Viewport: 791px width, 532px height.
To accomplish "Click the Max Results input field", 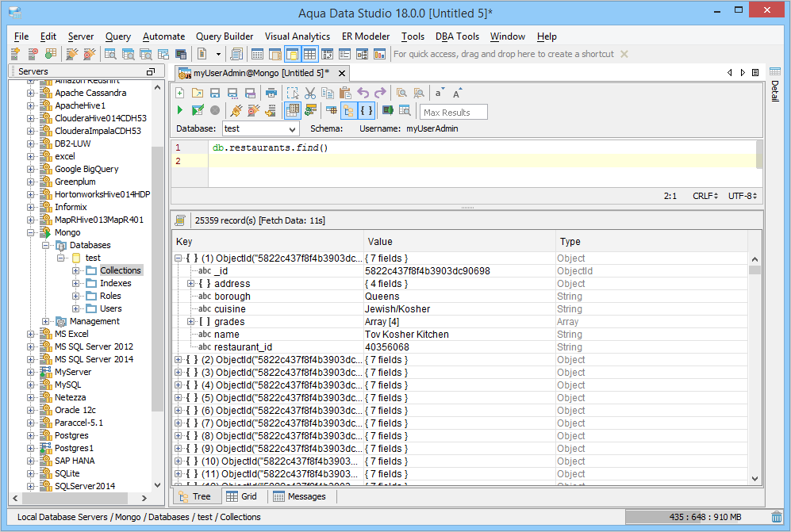I will 454,112.
